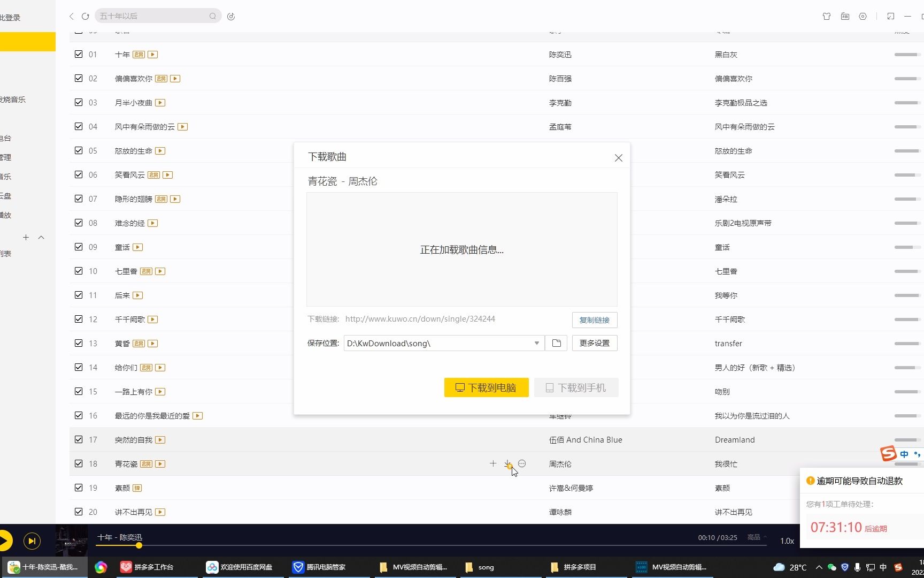This screenshot has width=924, height=578.
Task: Browse folder icon next to save path
Action: (556, 343)
